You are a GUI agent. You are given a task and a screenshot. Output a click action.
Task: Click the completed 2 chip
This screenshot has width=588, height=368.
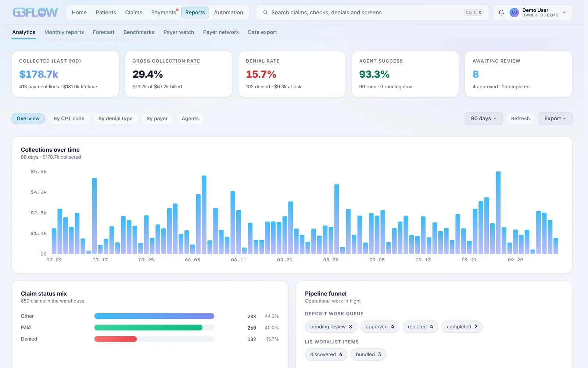pyautogui.click(x=462, y=327)
